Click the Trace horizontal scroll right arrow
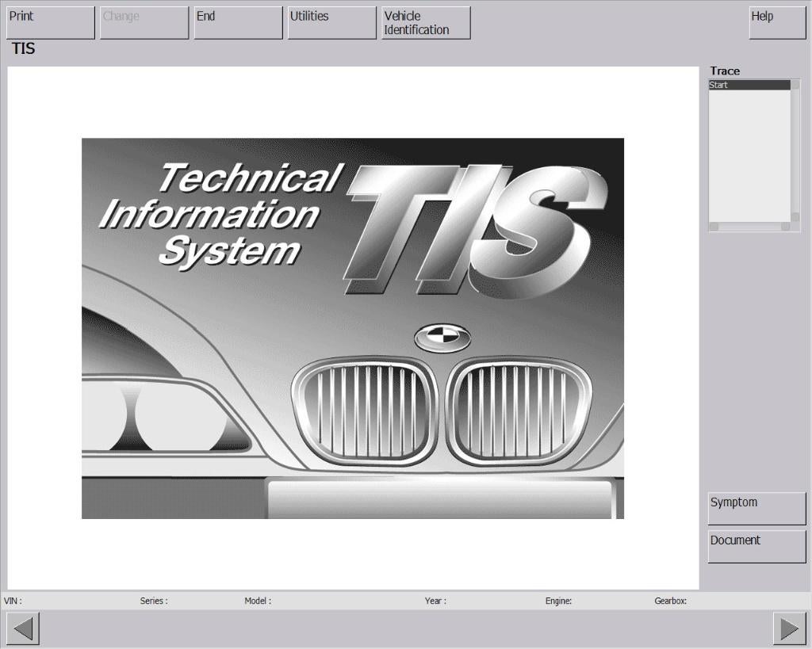Screen dimensions: 812x649 785,227
